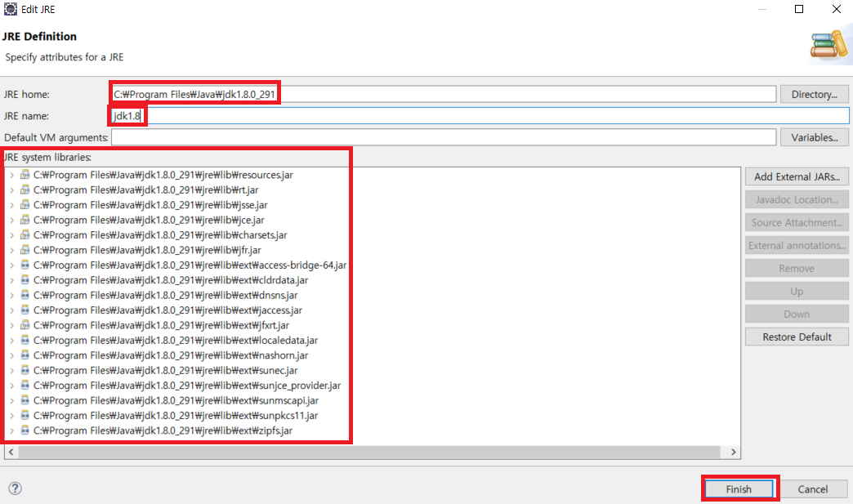This screenshot has height=504, width=853.
Task: Focus the Default VM arguments field
Action: [x=444, y=137]
